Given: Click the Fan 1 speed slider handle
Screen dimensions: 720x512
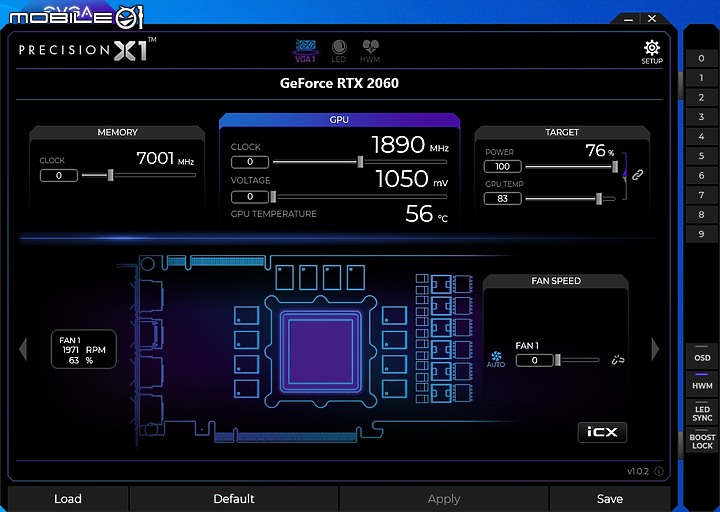Looking at the screenshot, I should point(558,360).
